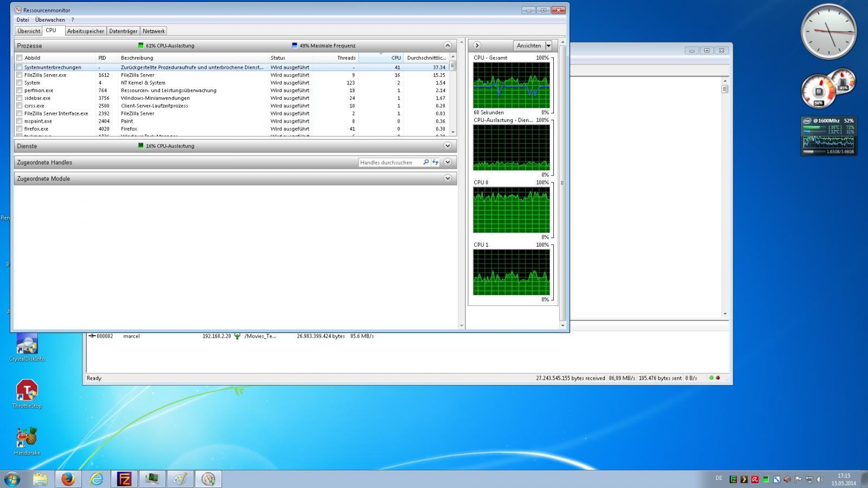
Task: Click the magnifier search icon for handles
Action: 426,162
